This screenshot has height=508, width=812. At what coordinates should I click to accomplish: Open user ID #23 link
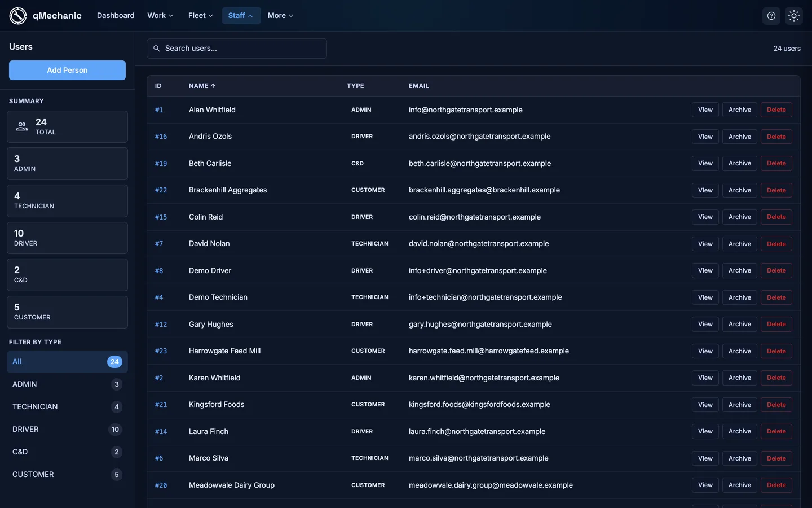161,351
